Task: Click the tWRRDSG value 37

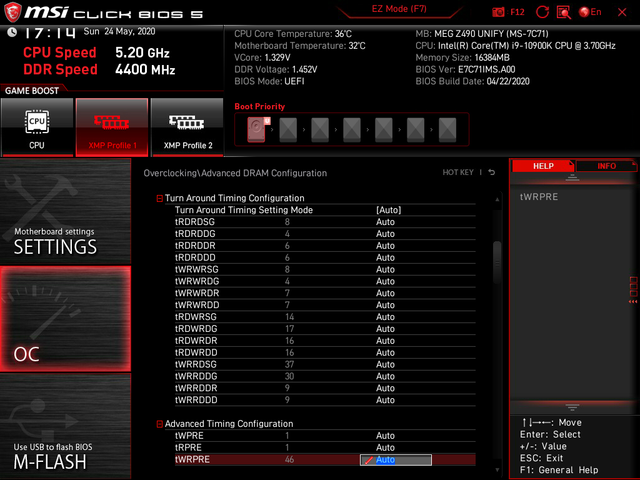Action: click(289, 364)
